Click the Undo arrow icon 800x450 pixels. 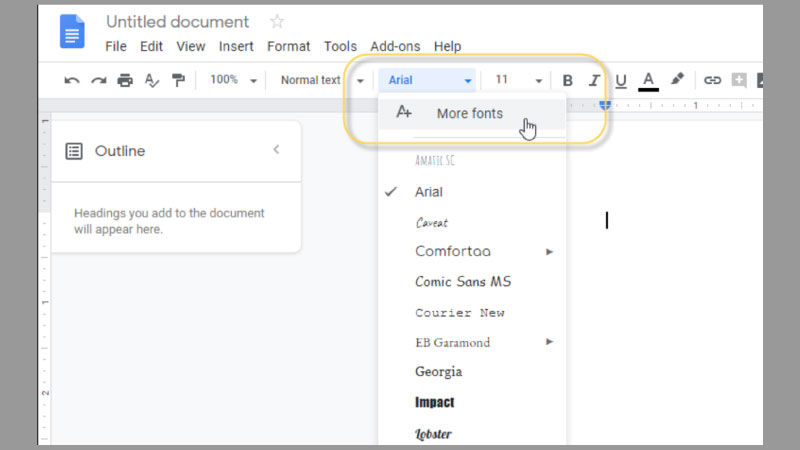pyautogui.click(x=72, y=80)
